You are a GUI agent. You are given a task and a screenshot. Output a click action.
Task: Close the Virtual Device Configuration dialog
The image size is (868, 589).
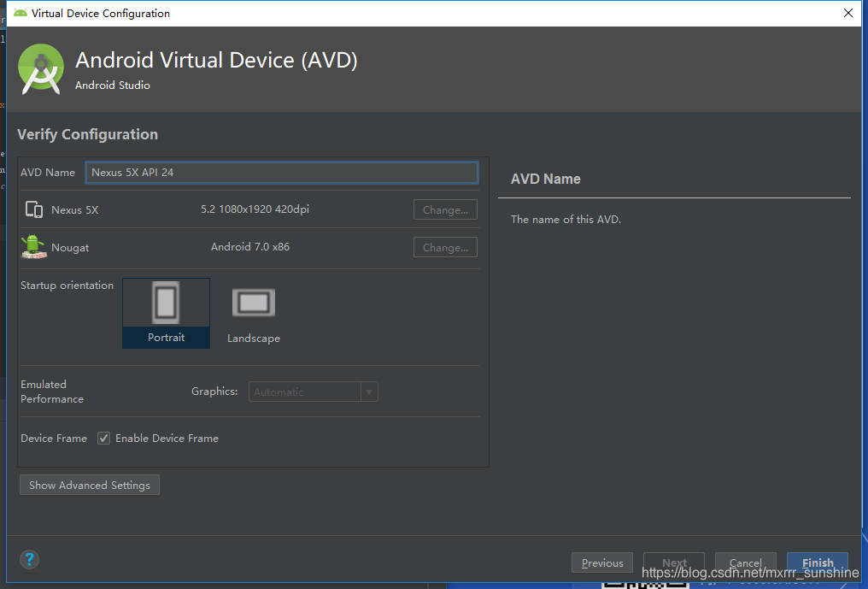pyautogui.click(x=848, y=13)
